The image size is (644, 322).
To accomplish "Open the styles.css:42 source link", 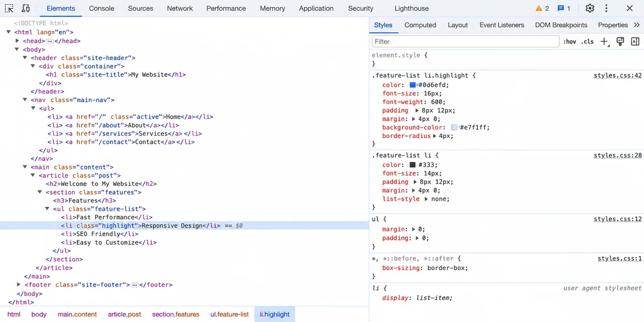I will tap(618, 76).
